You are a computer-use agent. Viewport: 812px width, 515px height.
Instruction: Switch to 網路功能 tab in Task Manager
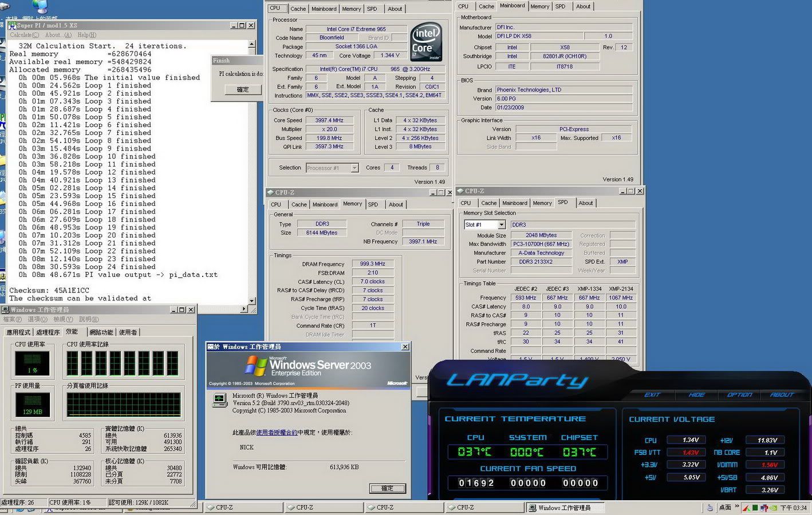point(101,332)
